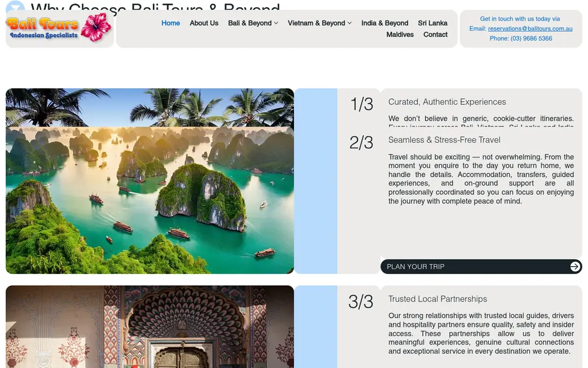Open the Home menu item

pyautogui.click(x=171, y=23)
